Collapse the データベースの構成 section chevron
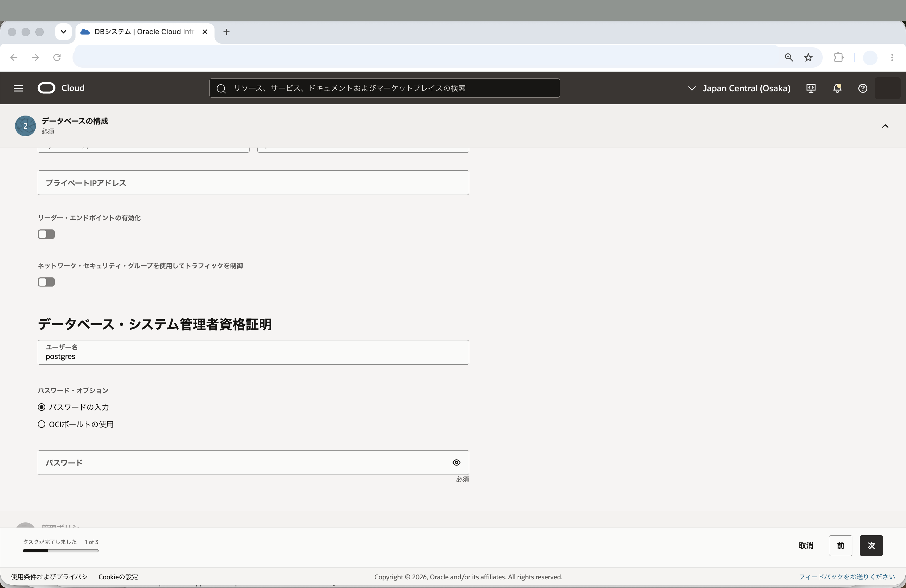906x588 pixels. (x=885, y=126)
